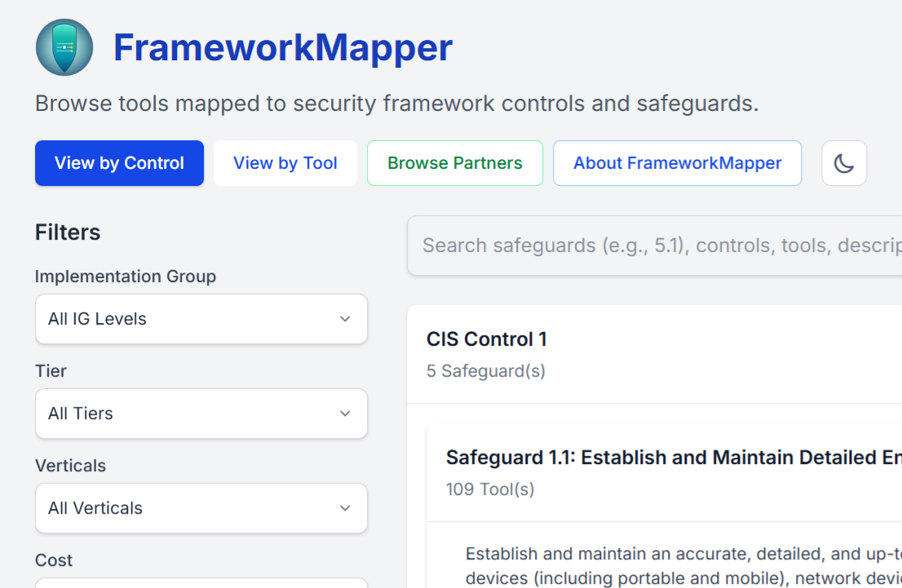Open the Implementation Group dropdown
Screen dimensions: 902x588
201,319
